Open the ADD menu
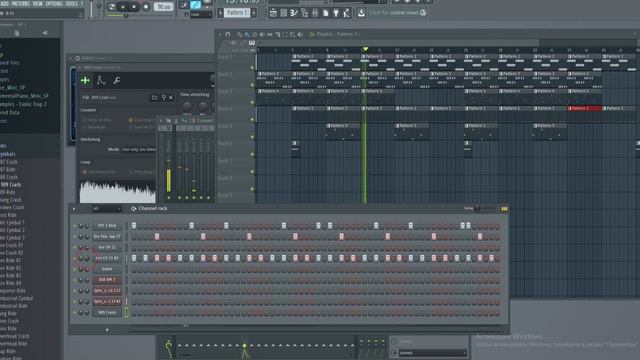The height and width of the screenshot is (360, 640). tap(4, 4)
